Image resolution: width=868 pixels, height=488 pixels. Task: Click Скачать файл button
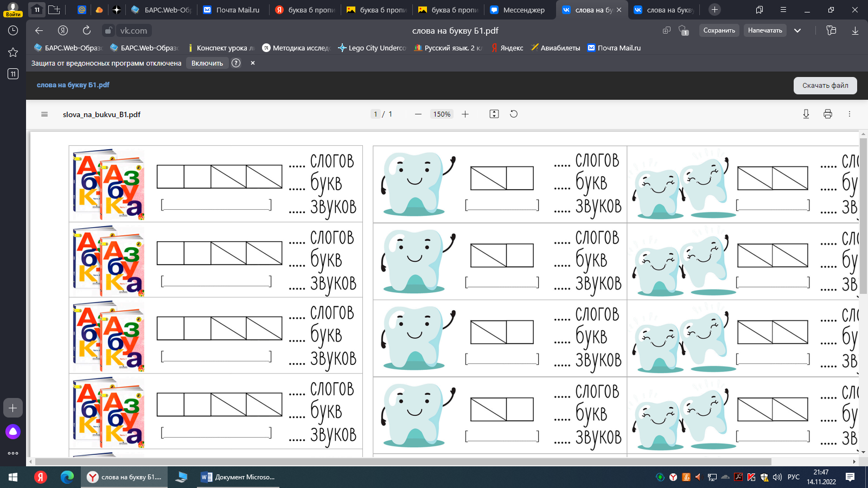(x=825, y=85)
